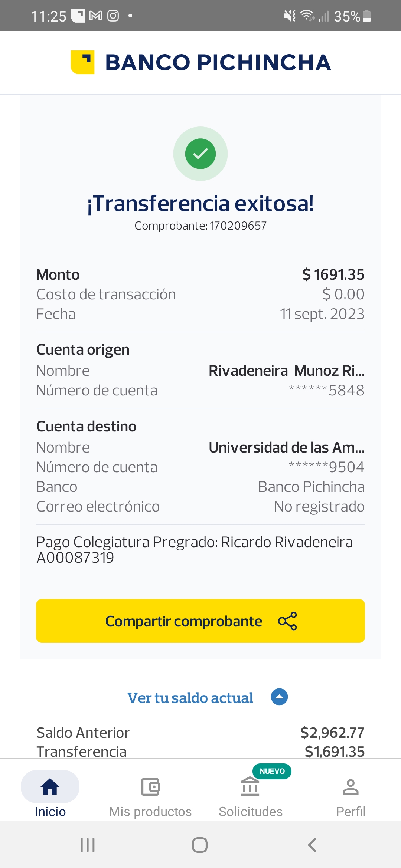The width and height of the screenshot is (401, 868).
Task: Click the share icon on yellow button
Action: [287, 621]
